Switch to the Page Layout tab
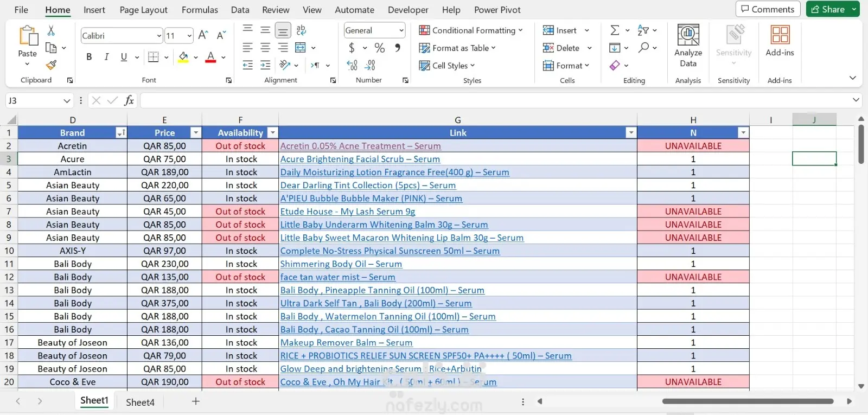The height and width of the screenshot is (415, 868). pyautogui.click(x=144, y=10)
